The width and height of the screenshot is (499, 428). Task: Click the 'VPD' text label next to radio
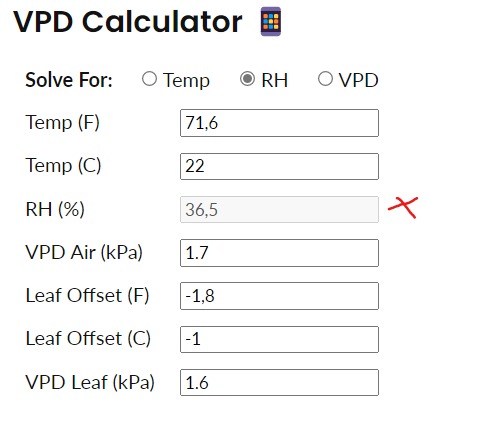359,80
